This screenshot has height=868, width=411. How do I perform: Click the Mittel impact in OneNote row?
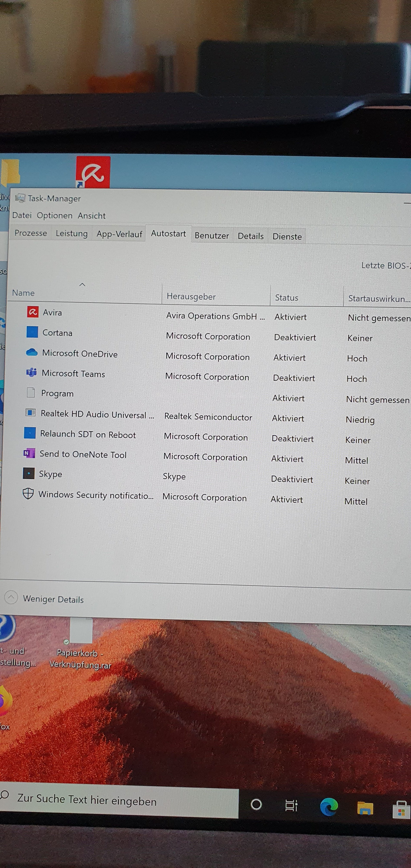(x=356, y=461)
